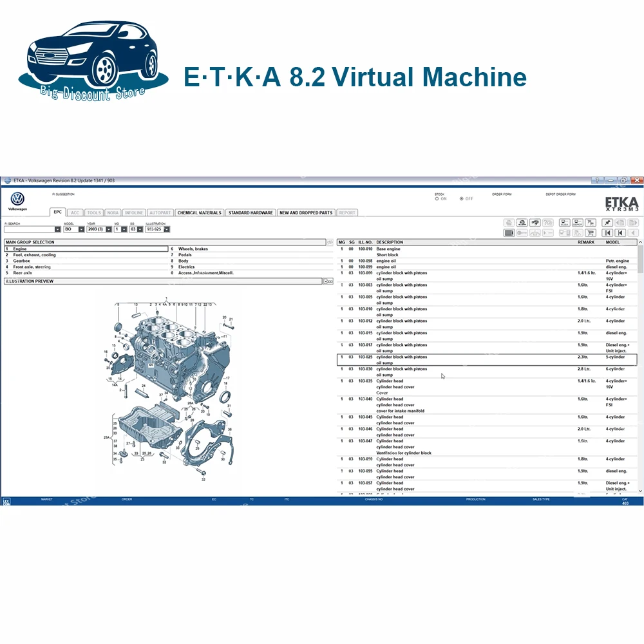Click the parts list scroll down arrow
This screenshot has width=644, height=644.
[640, 490]
